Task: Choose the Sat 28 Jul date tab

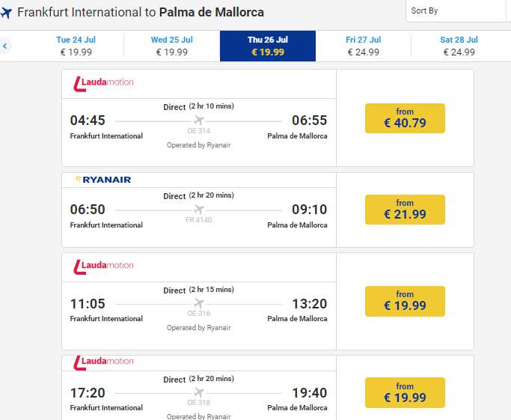Action: tap(459, 46)
